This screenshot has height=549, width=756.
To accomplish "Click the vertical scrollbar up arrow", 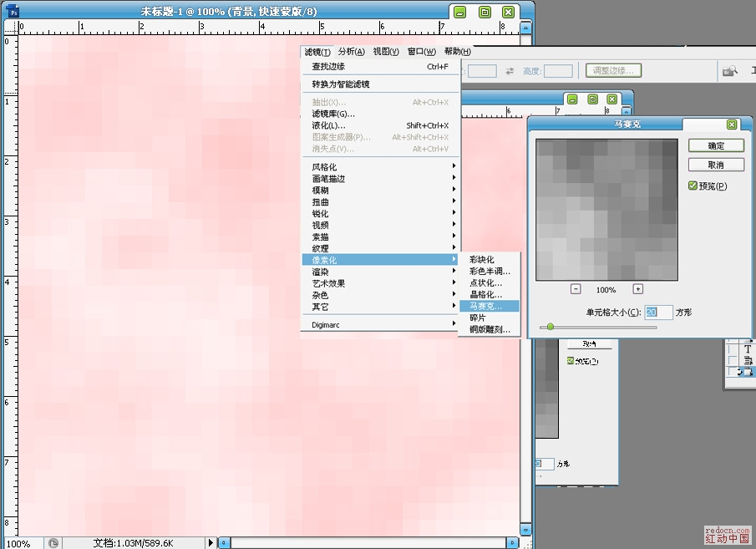I will point(526,28).
